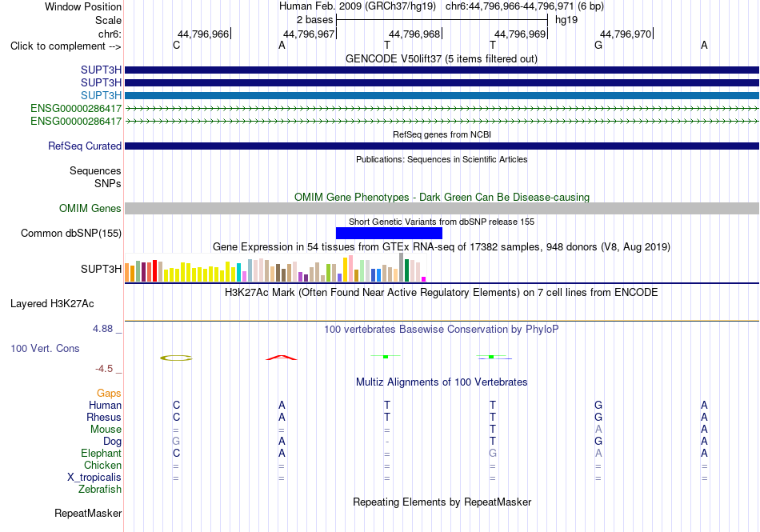Click the chr6: ruler label

(110, 34)
